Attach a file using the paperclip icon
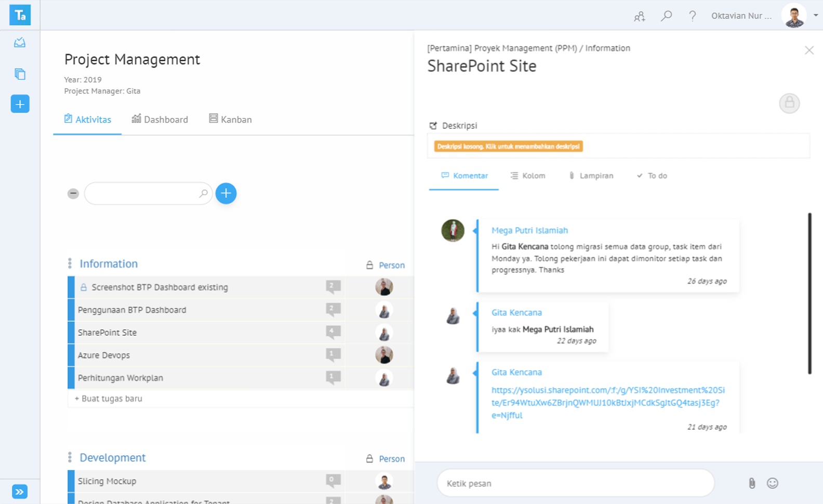The image size is (823, 504). (751, 483)
